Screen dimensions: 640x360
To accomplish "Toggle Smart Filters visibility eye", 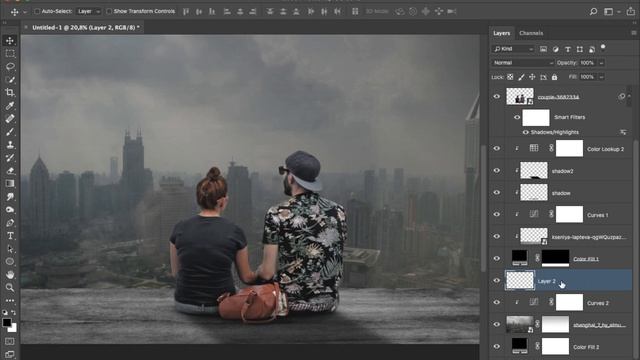I will click(517, 117).
